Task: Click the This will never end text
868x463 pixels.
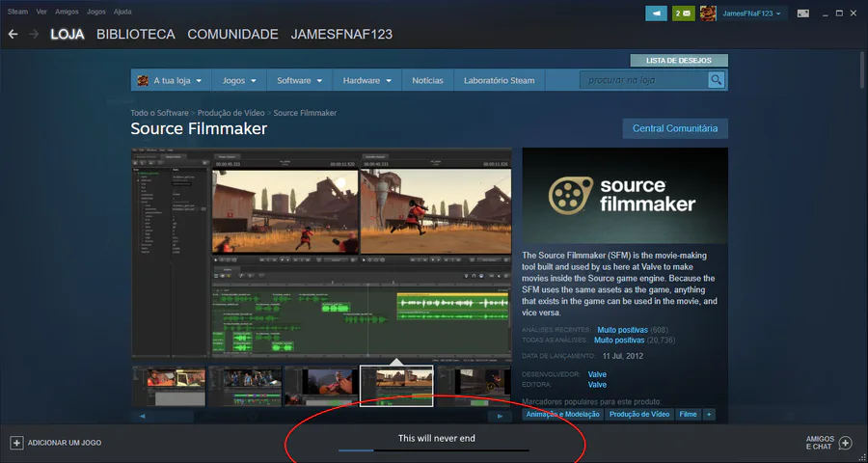Action: pyautogui.click(x=437, y=438)
